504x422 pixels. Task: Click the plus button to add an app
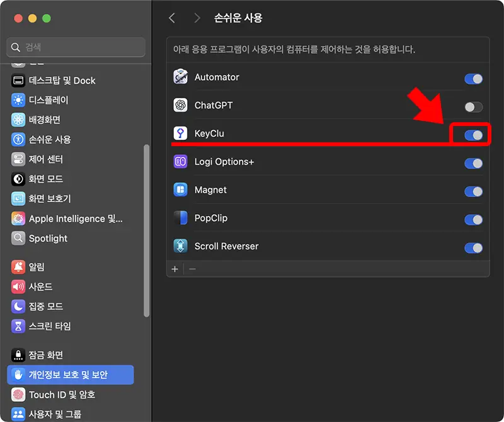coord(175,269)
